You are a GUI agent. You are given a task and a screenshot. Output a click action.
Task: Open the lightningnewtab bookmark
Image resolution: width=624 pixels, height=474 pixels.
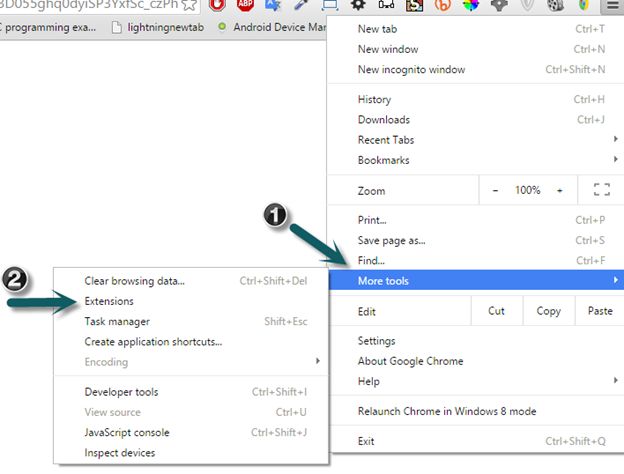click(x=158, y=27)
